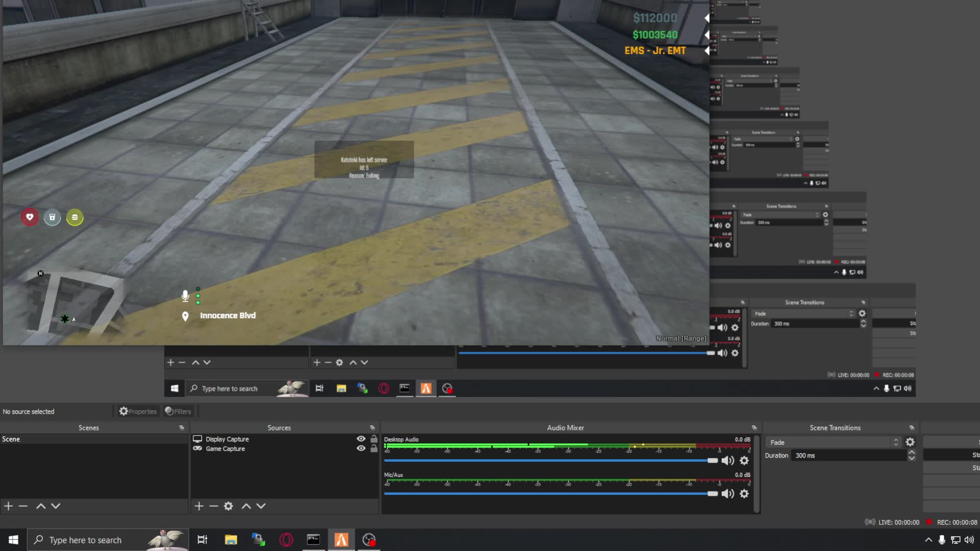Open Desktop Audio settings gear in mixer
The width and height of the screenshot is (980, 551).
tap(744, 460)
